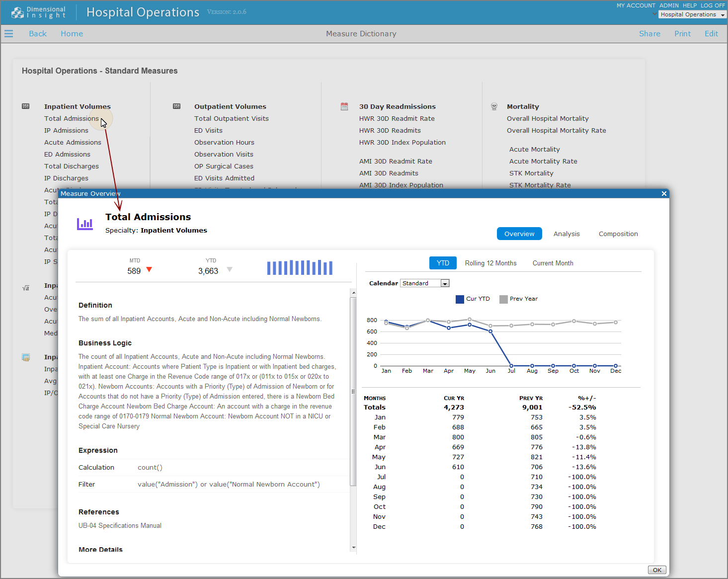728x579 pixels.
Task: Open the hamburger menu icon
Action: click(x=8, y=34)
